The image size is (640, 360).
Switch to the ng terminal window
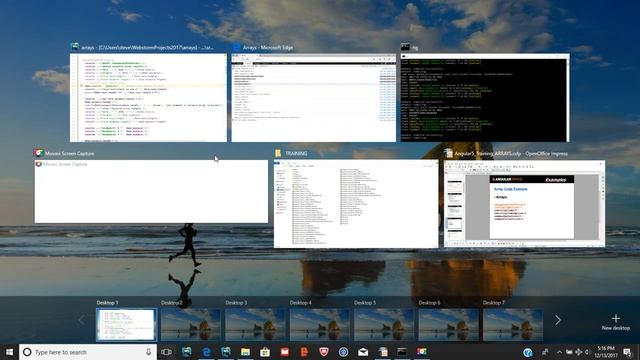point(485,98)
